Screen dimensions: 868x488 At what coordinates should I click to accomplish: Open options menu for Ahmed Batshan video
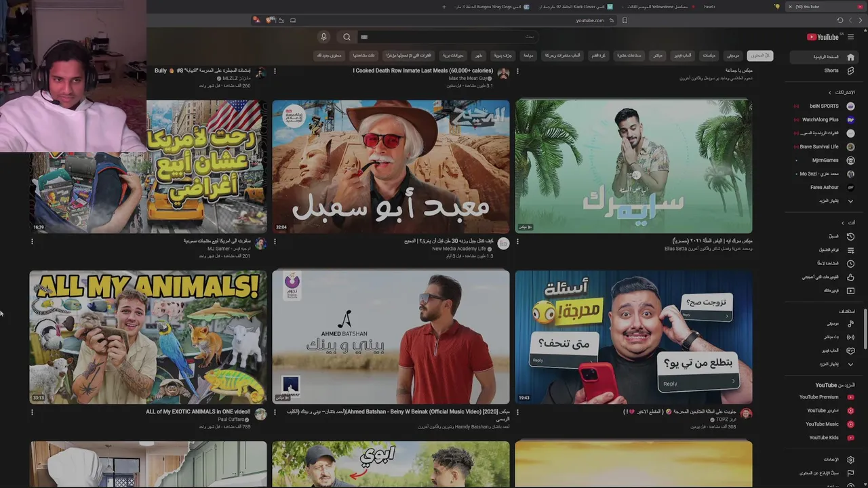[x=275, y=412]
